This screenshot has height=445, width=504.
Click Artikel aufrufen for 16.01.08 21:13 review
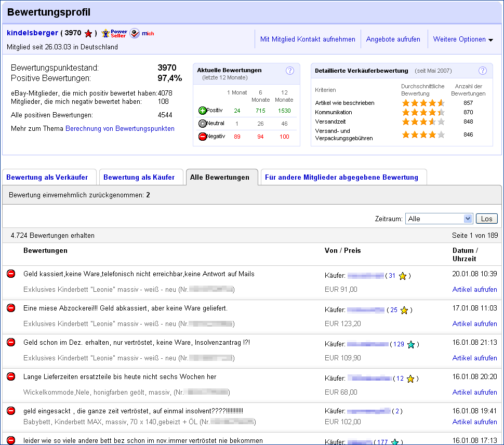coord(474,358)
